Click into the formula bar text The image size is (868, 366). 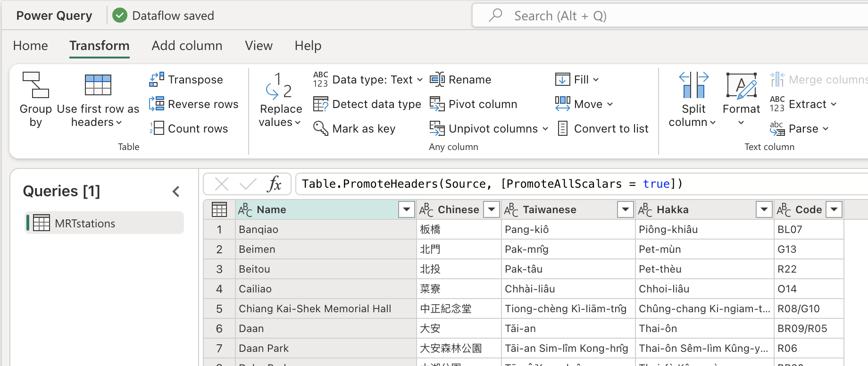click(x=581, y=183)
